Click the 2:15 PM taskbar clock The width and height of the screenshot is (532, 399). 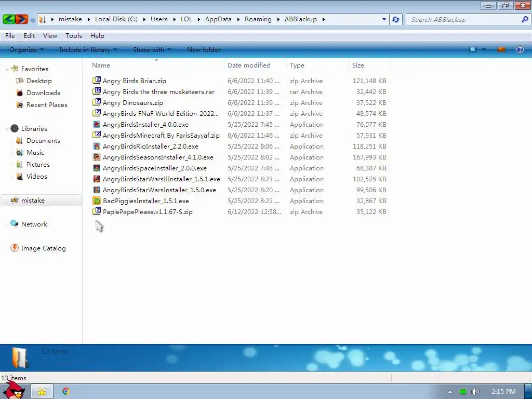[503, 392]
